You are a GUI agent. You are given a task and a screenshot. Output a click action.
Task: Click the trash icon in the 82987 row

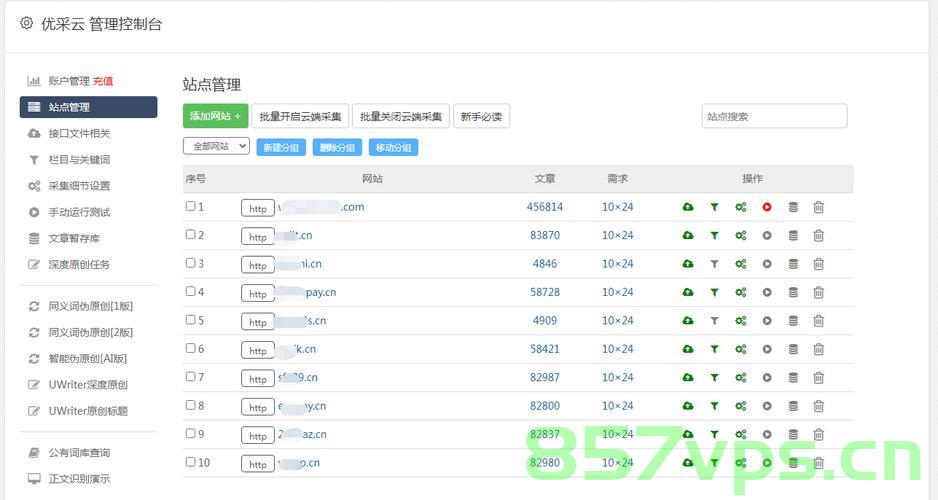[x=818, y=377]
